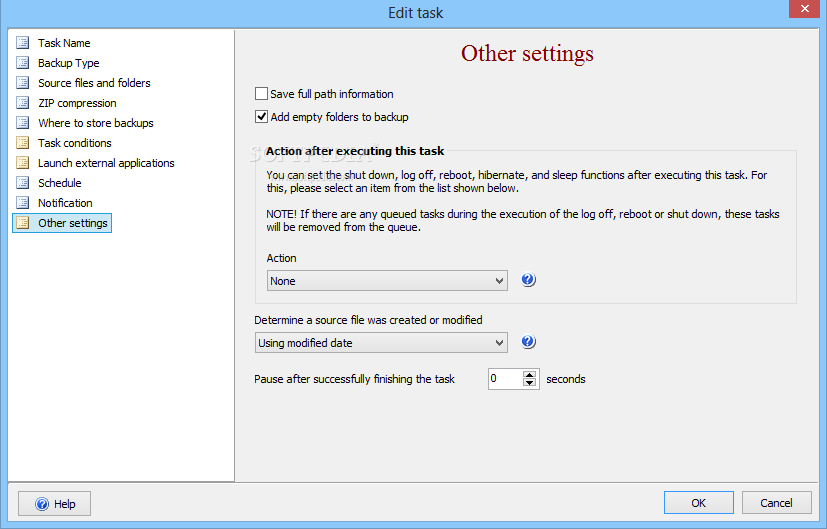Click the Schedule page icon
The image size is (827, 529).
23,183
